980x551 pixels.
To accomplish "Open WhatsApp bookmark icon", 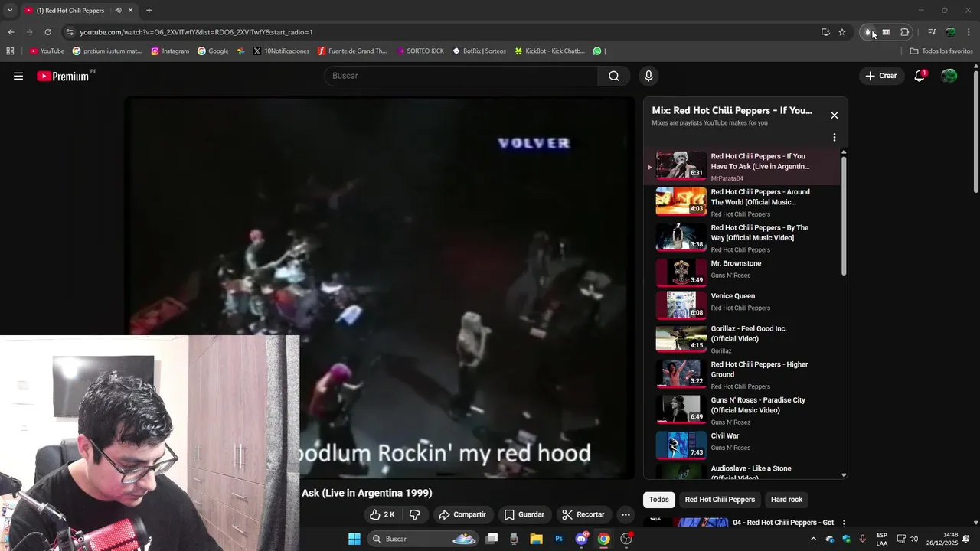I will [x=597, y=51].
